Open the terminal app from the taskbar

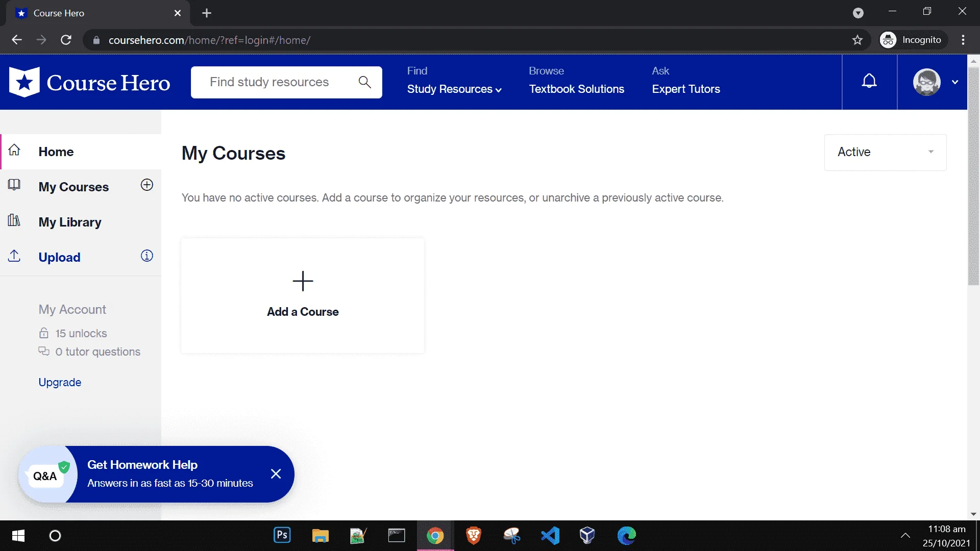click(397, 535)
